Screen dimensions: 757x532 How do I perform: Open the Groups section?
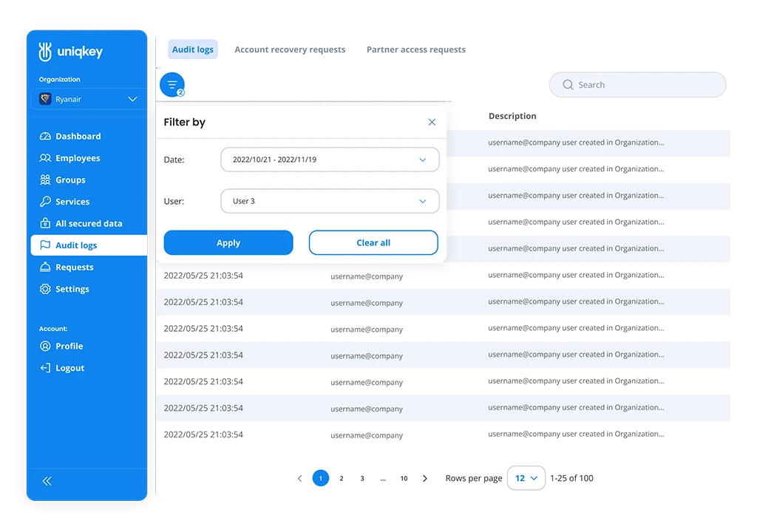pos(71,180)
